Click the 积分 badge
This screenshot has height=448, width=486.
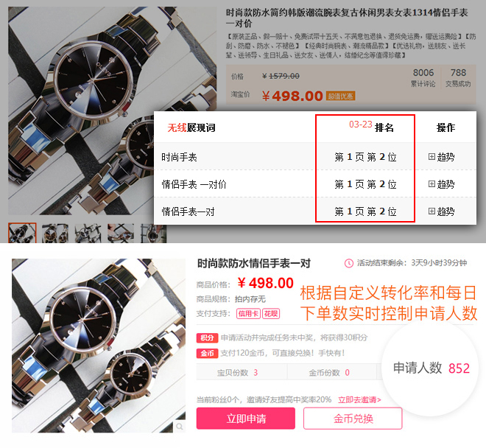(x=208, y=338)
